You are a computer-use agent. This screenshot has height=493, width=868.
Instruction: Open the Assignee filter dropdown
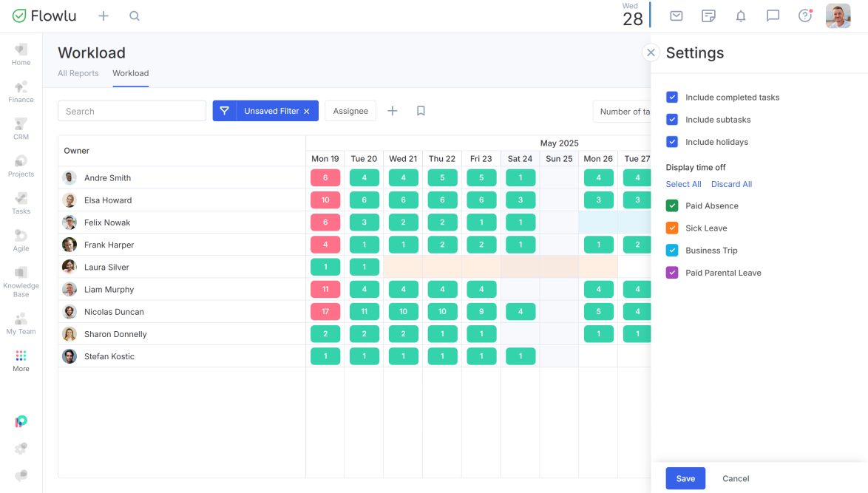click(350, 111)
